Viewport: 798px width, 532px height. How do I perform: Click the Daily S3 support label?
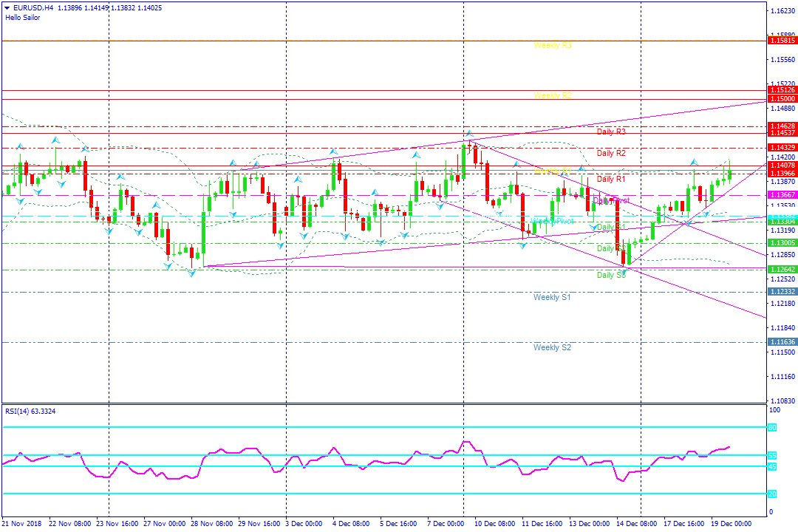[611, 275]
